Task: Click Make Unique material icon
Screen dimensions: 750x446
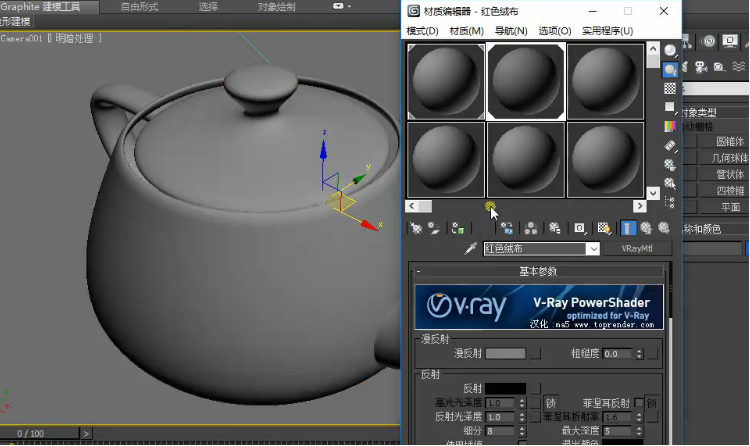Action: pyautogui.click(x=530, y=228)
